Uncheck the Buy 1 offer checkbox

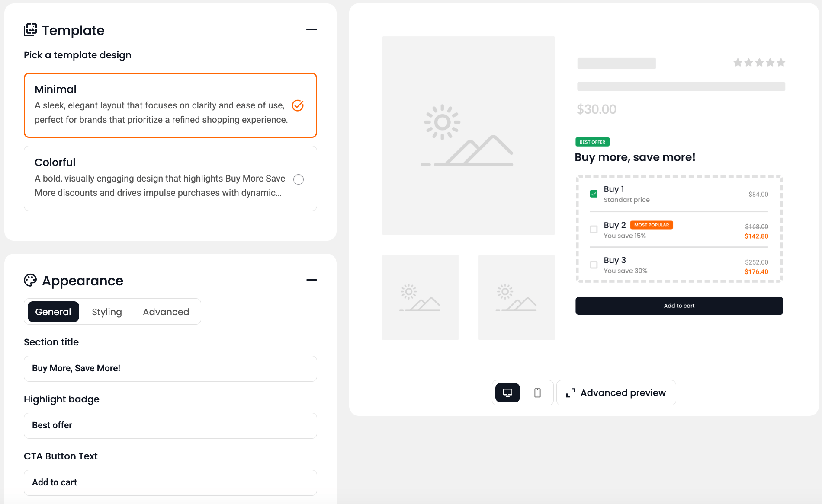tap(594, 194)
